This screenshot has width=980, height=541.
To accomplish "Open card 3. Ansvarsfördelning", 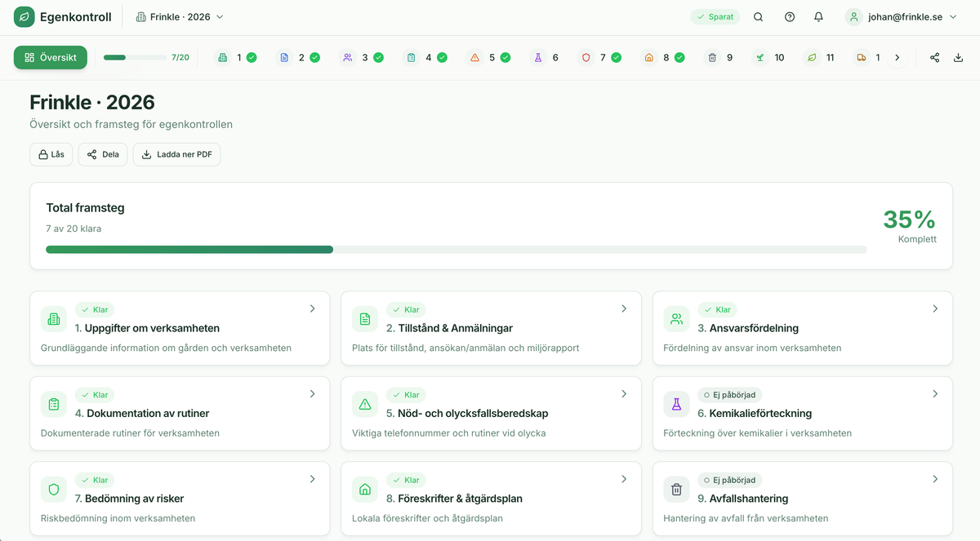I will (x=803, y=328).
